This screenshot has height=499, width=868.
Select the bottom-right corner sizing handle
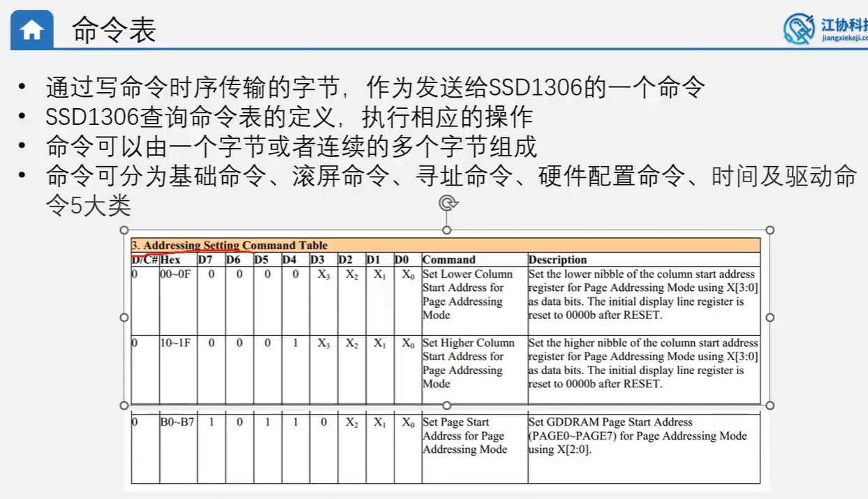pos(770,405)
